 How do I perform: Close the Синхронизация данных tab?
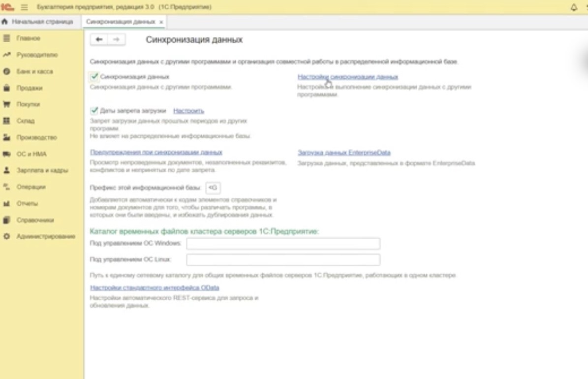click(x=161, y=22)
